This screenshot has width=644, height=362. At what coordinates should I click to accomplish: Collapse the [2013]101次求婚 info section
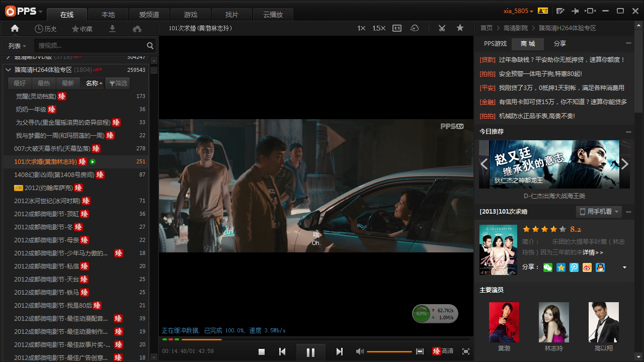coord(628,212)
